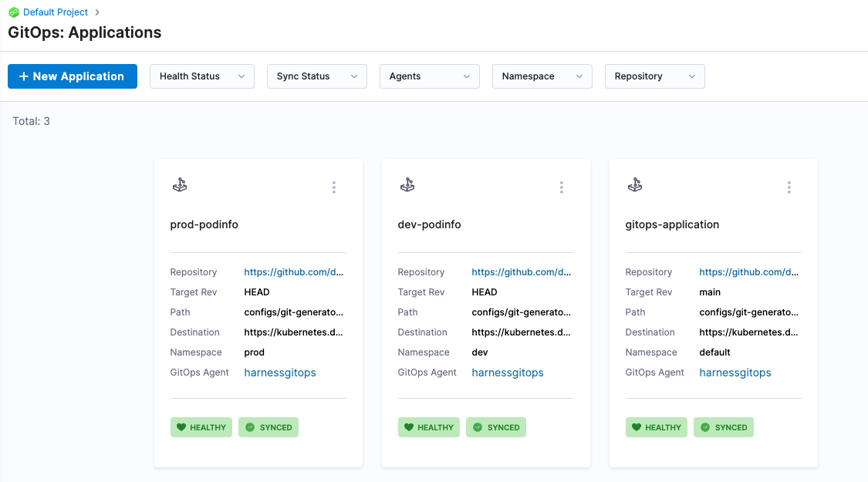
Task: Click the harnessgitops agent link on prod-podinfo
Action: click(279, 372)
